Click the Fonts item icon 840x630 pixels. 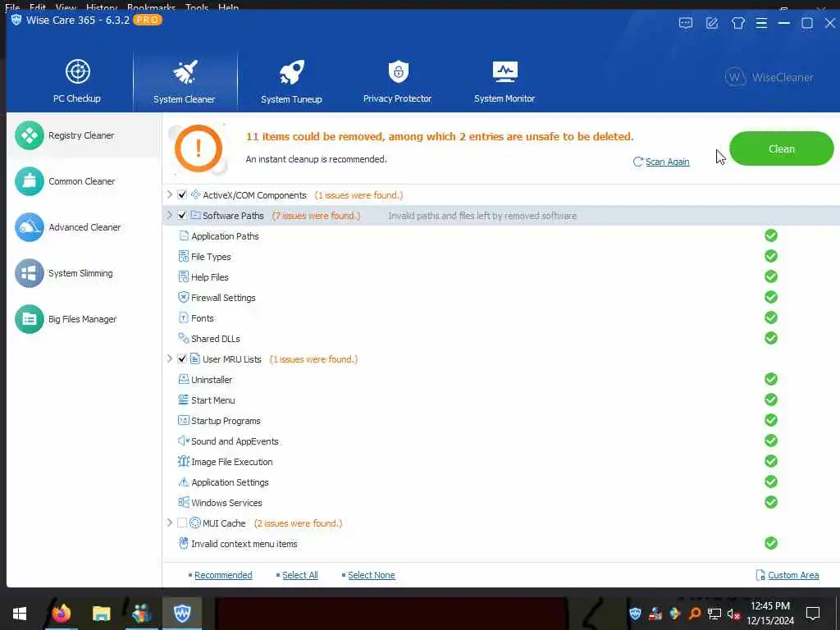[184, 317]
